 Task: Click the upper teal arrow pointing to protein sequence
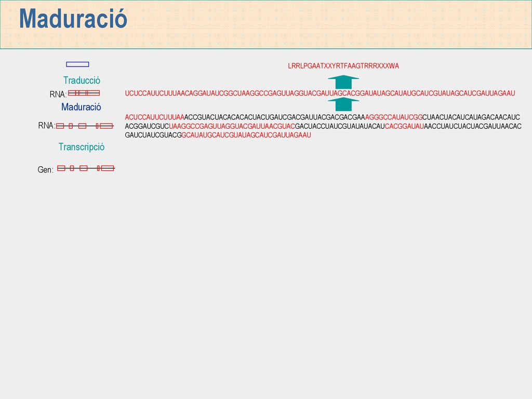[x=343, y=82]
